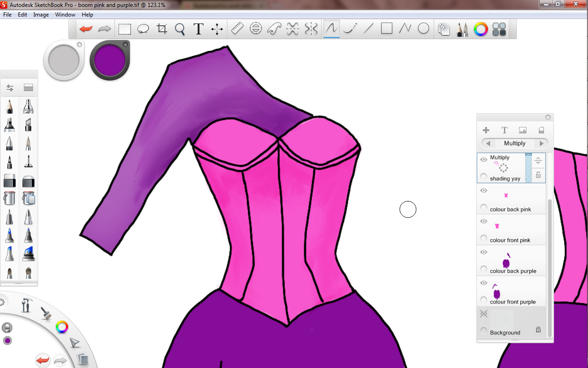The image size is (588, 368).
Task: Add a new layer with plus button
Action: [x=486, y=130]
